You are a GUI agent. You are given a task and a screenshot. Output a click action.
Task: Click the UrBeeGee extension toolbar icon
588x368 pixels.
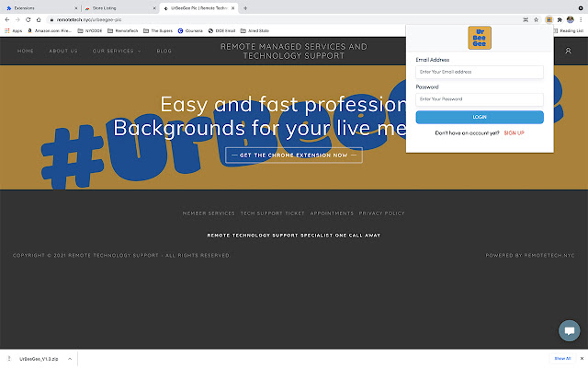click(x=549, y=19)
